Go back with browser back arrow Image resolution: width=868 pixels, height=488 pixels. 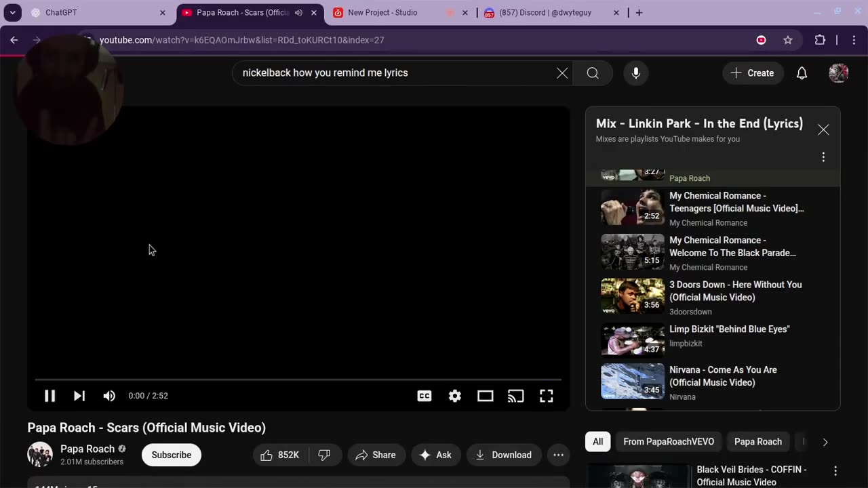pos(14,40)
